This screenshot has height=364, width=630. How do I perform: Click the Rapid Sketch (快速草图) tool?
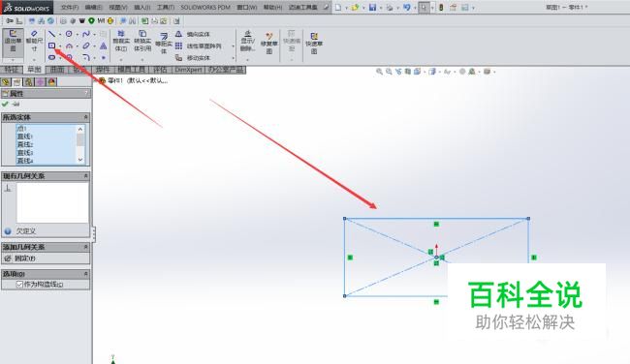[314, 43]
